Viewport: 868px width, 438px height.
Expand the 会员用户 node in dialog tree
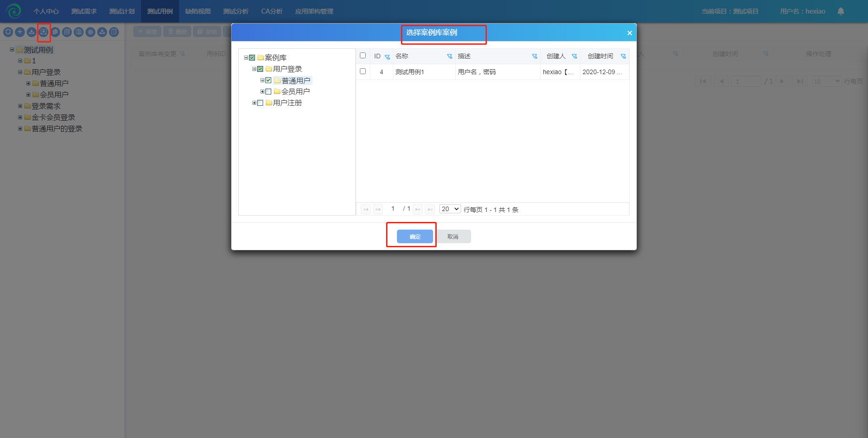(262, 92)
